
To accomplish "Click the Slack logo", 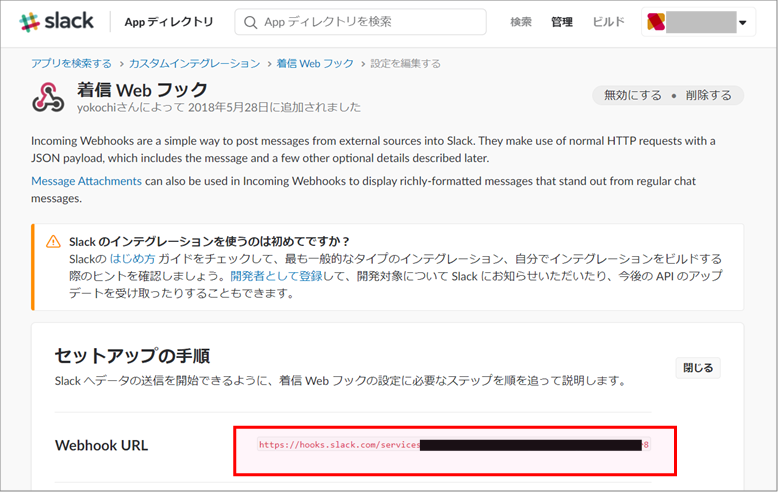I will pyautogui.click(x=56, y=22).
